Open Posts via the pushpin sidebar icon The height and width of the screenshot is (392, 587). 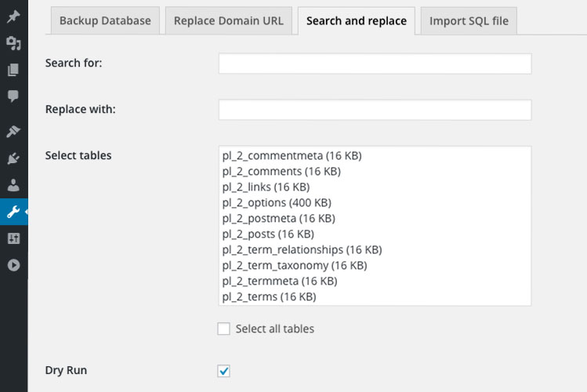(13, 16)
